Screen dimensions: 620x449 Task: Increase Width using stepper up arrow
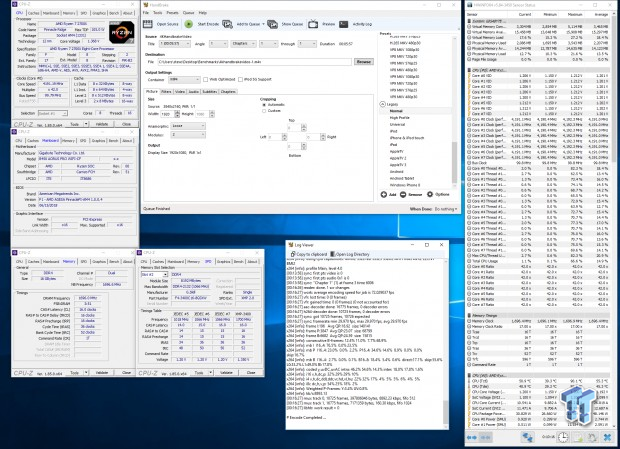pos(177,112)
